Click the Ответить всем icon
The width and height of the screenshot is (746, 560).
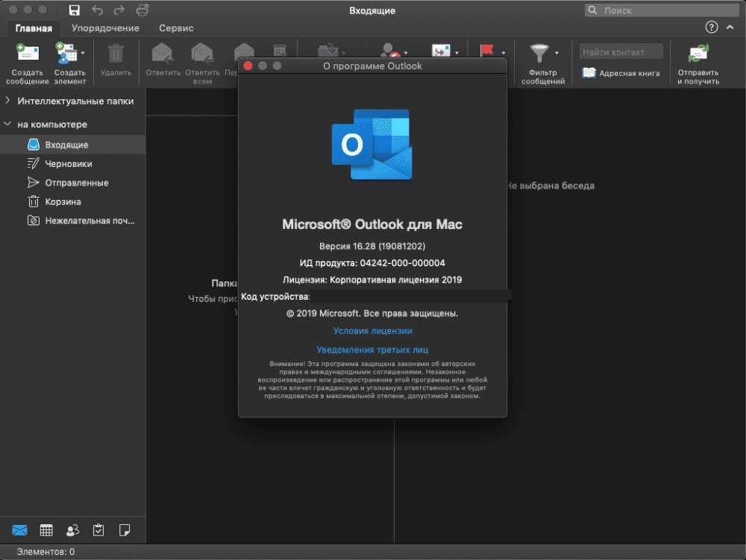click(x=202, y=53)
